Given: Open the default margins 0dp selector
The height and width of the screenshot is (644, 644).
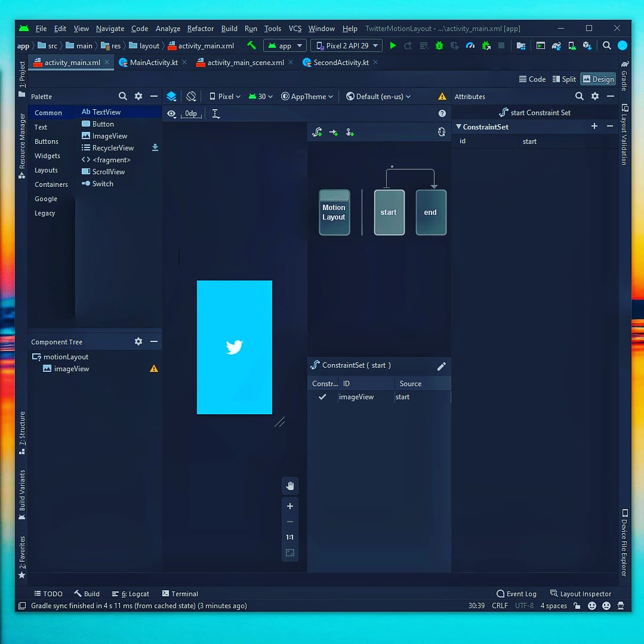Looking at the screenshot, I should [x=191, y=114].
